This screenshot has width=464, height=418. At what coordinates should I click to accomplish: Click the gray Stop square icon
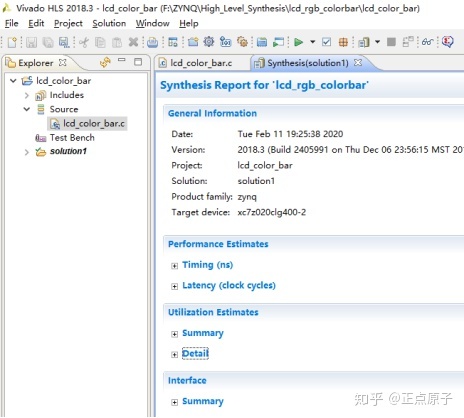click(x=391, y=42)
